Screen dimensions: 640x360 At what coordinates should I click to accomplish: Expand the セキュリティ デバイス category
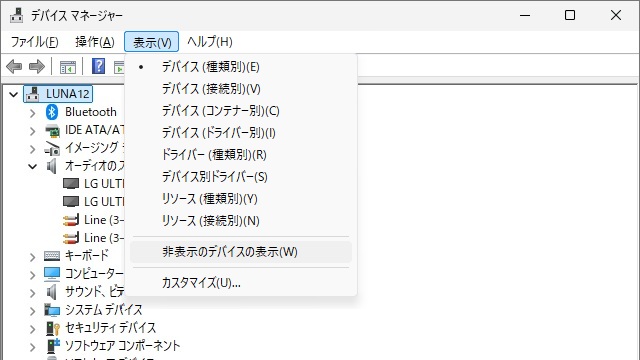click(x=33, y=329)
